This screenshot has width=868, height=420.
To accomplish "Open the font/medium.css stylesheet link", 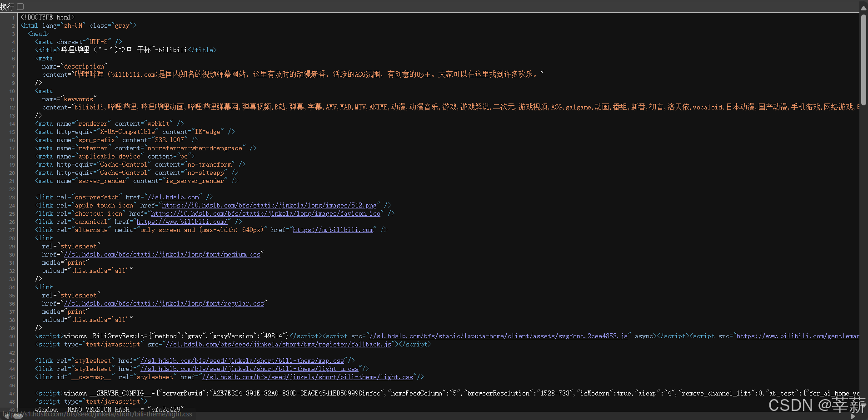I will pyautogui.click(x=162, y=254).
